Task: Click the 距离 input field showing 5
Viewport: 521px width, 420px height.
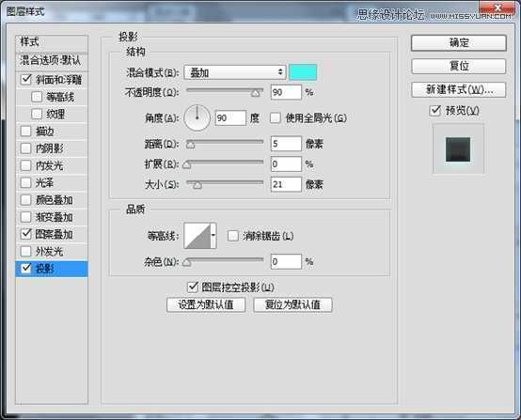Action: 286,144
